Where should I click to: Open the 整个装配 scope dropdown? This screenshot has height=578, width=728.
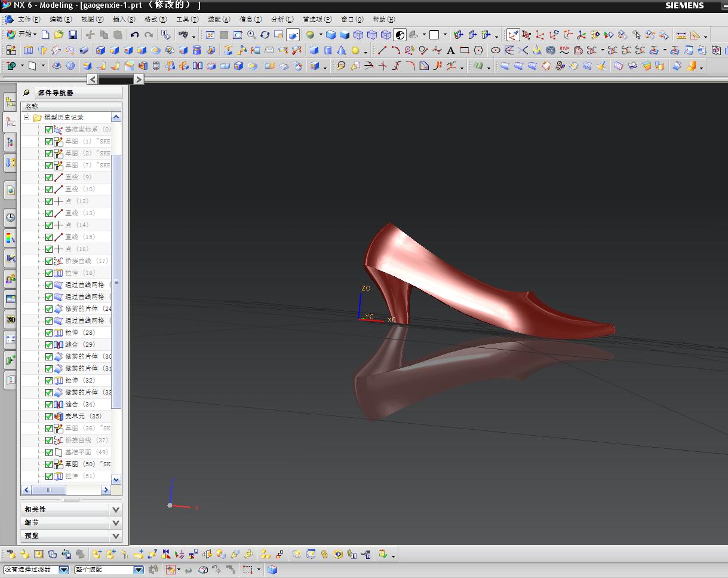pyautogui.click(x=138, y=570)
